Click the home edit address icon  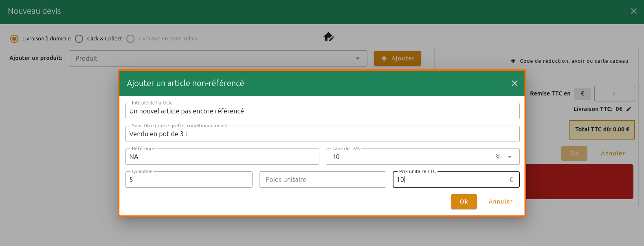click(329, 37)
